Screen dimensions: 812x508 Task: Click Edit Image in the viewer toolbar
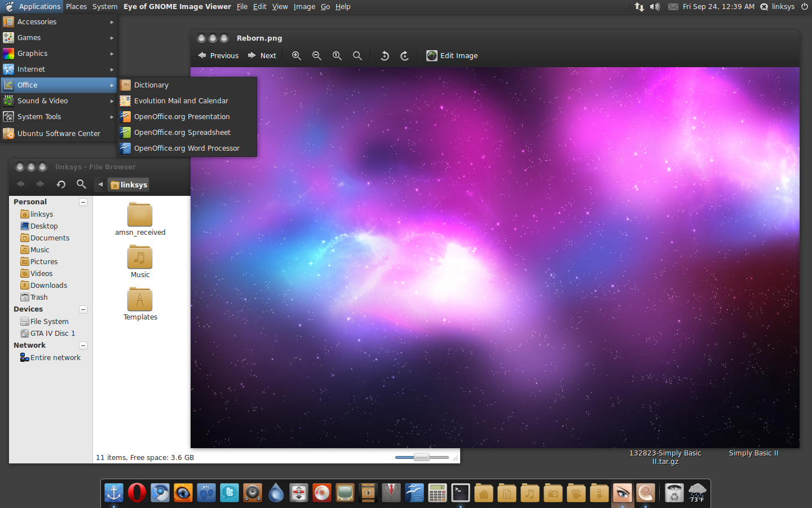click(452, 55)
